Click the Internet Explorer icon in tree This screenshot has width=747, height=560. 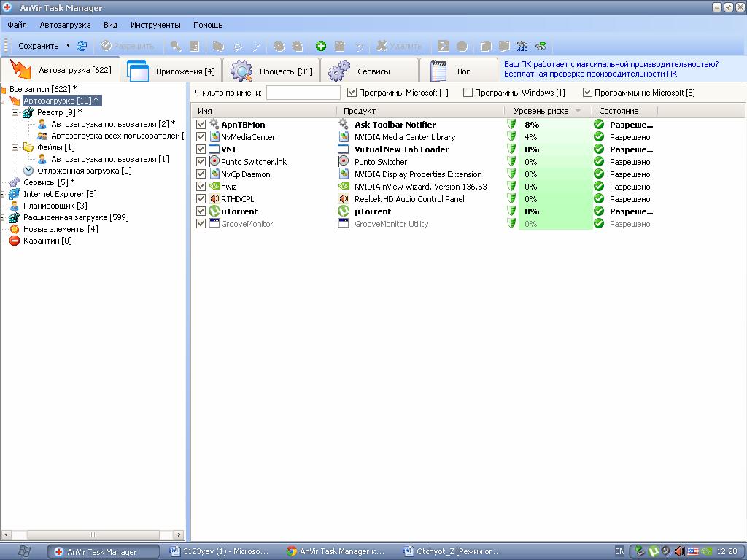coord(15,194)
